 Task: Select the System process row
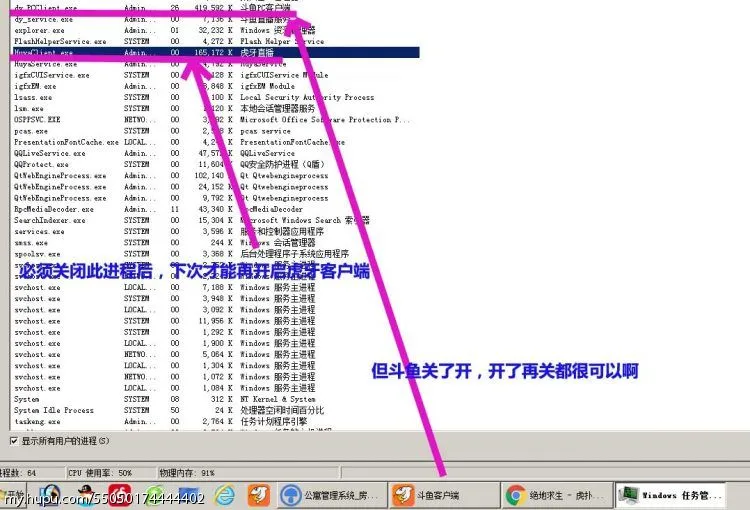215,399
